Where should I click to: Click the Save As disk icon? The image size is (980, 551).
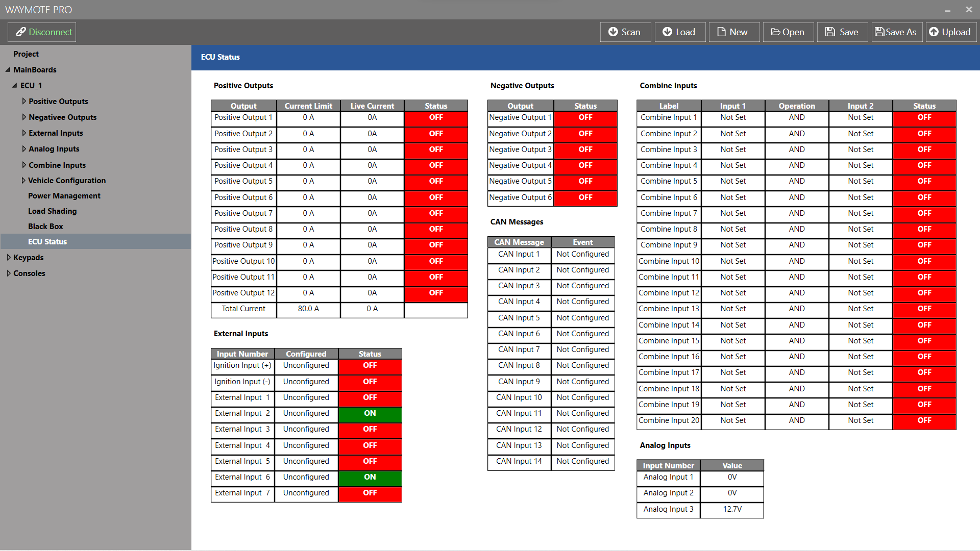[879, 32]
